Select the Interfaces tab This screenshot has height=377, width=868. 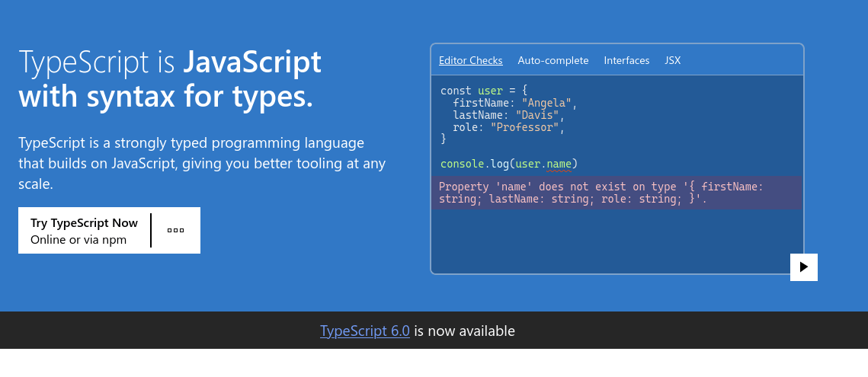click(626, 60)
